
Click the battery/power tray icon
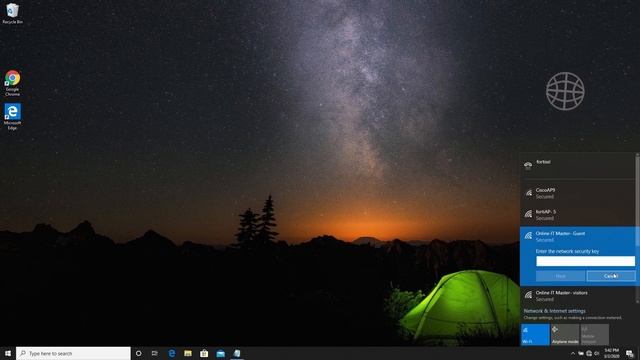(580, 353)
